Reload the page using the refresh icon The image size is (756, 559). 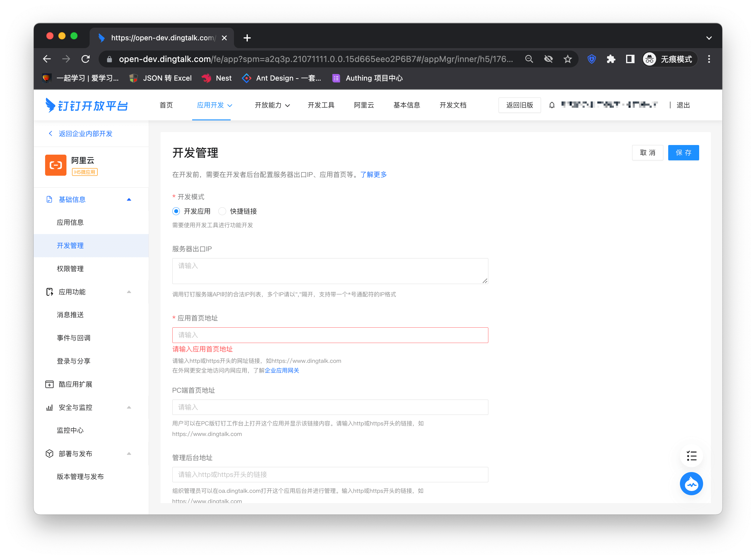point(86,59)
